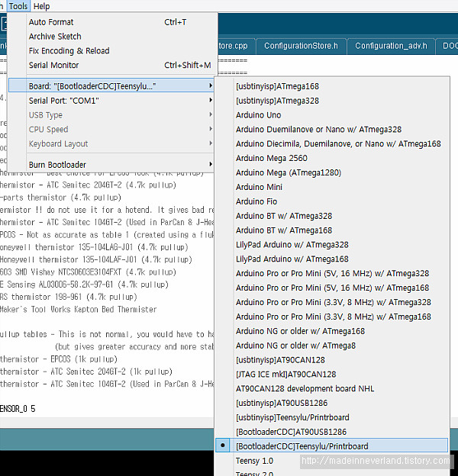Select board [usbtinyisp]Teensylu/Printrboard
This screenshot has height=476, width=458.
331,417
